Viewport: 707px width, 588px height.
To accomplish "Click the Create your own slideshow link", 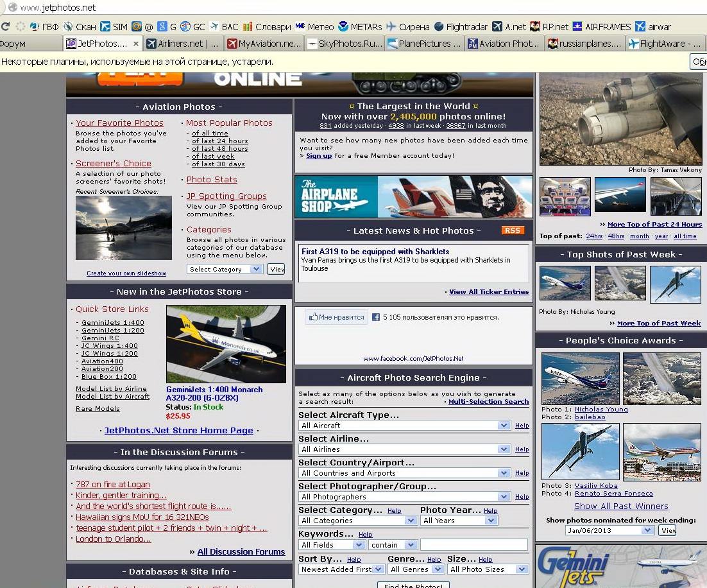I will pos(126,273).
